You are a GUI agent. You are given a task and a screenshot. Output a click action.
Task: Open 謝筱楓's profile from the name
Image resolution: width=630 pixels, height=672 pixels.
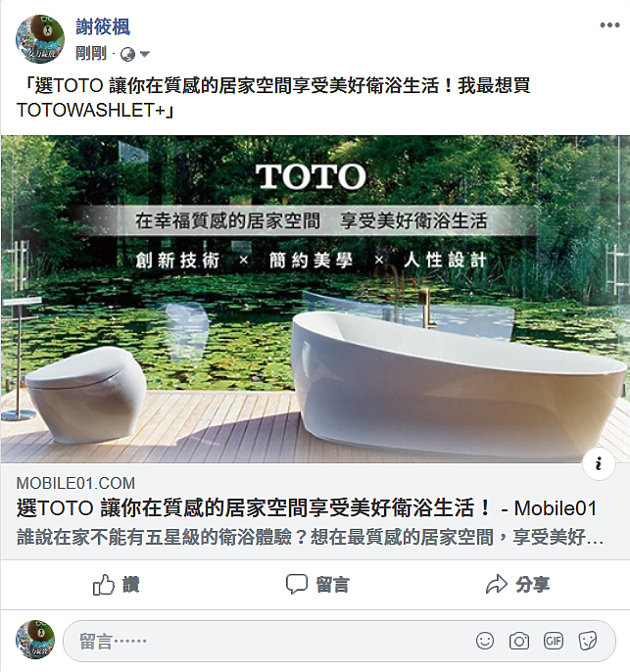pyautogui.click(x=103, y=27)
